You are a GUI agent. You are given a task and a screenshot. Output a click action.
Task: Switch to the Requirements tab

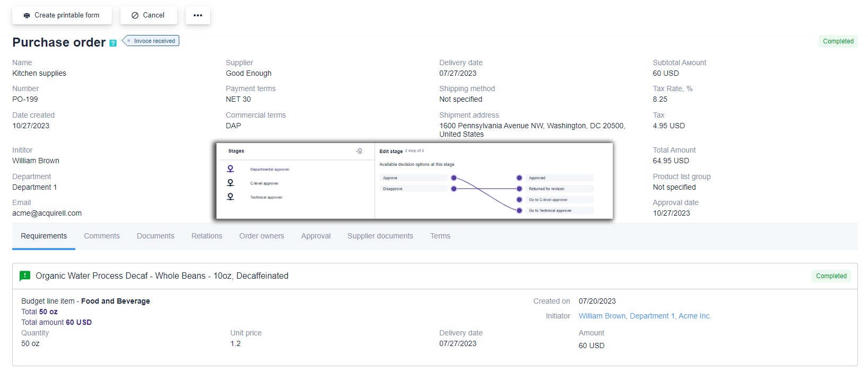point(44,236)
